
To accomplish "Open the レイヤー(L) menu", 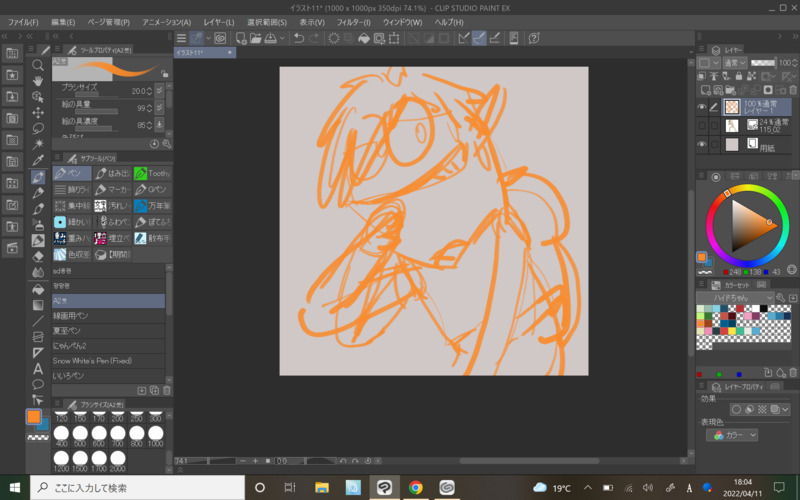I will [218, 21].
